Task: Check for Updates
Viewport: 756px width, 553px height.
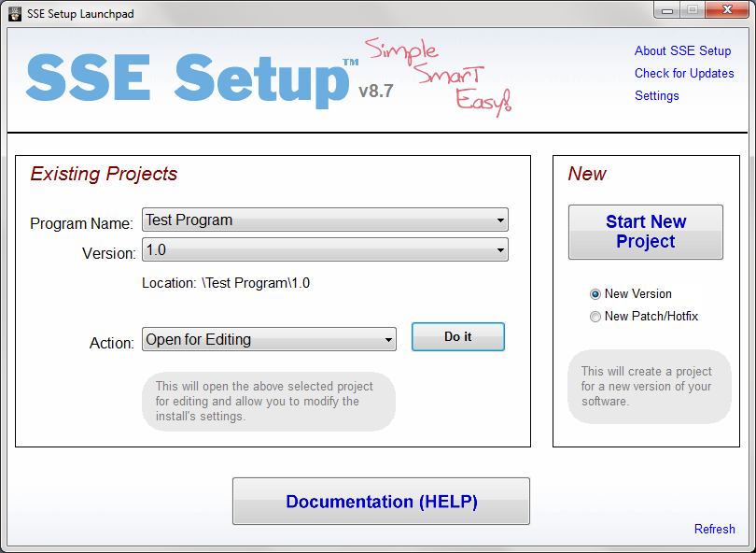Action: coord(683,73)
